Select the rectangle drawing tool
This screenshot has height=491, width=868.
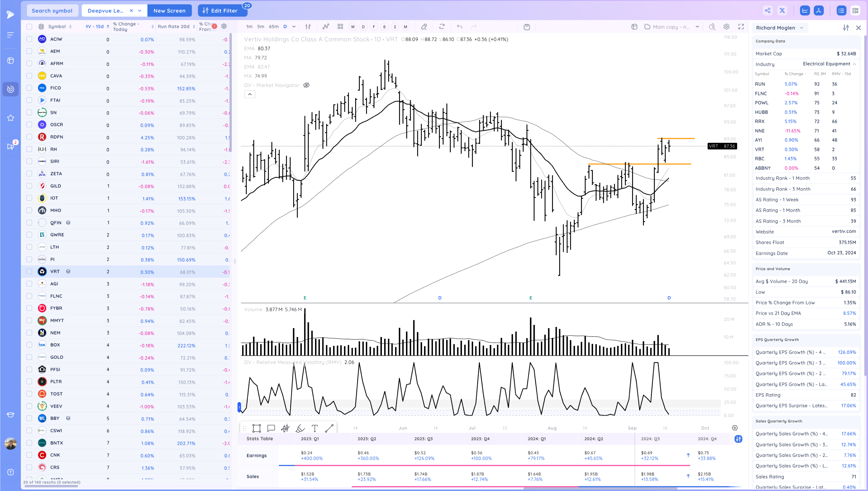click(x=256, y=428)
